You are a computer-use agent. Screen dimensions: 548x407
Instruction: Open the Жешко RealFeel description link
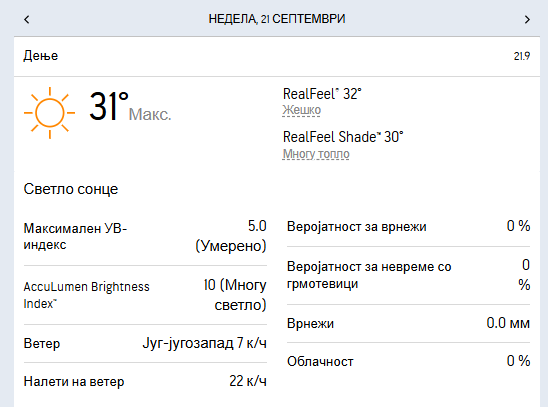tap(301, 110)
